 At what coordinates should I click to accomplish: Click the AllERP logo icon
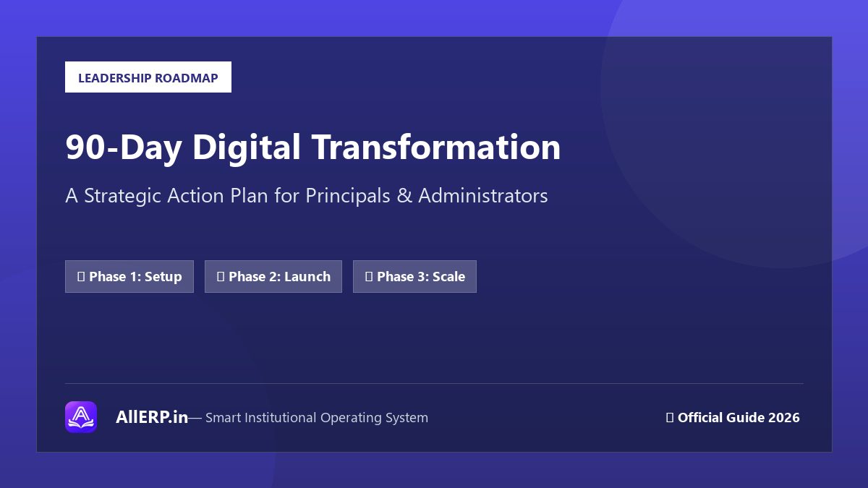click(81, 417)
